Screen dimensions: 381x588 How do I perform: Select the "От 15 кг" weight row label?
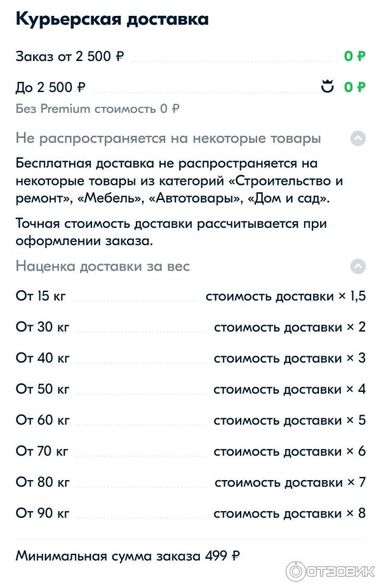click(41, 297)
